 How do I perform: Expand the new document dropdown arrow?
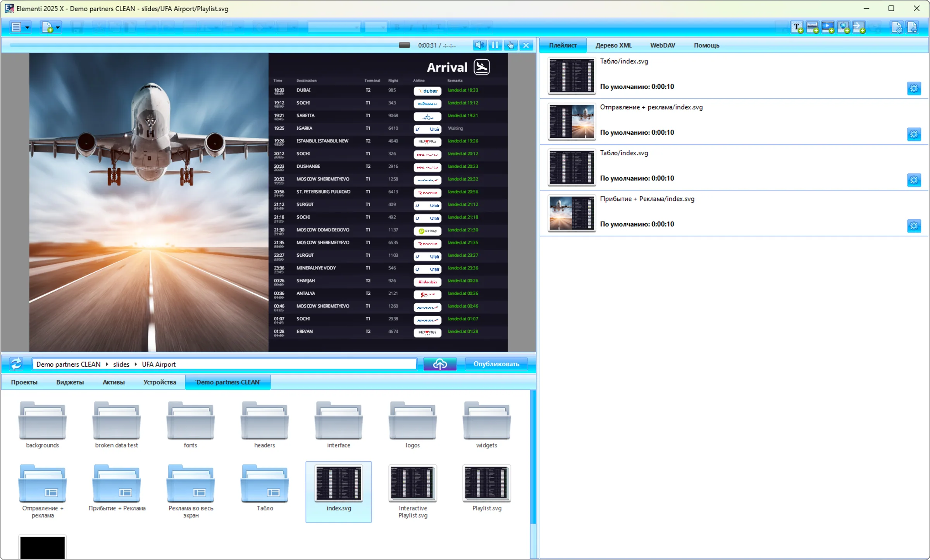pos(58,27)
